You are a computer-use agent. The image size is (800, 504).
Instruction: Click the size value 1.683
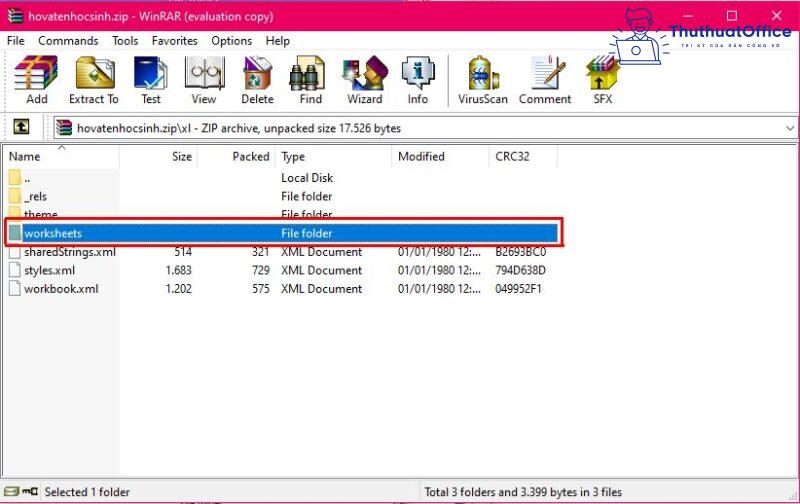point(179,270)
